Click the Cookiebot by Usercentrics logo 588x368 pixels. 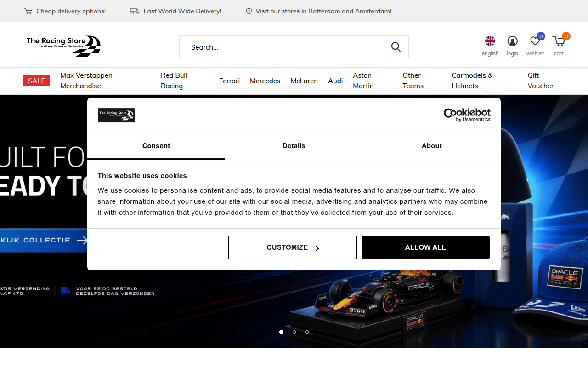point(467,115)
